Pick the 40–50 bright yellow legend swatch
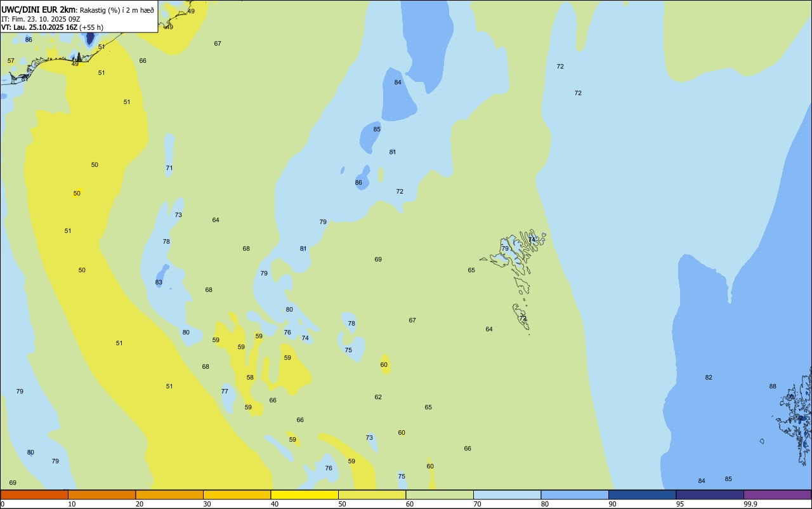Screen dimensions: 812x509 (304, 494)
